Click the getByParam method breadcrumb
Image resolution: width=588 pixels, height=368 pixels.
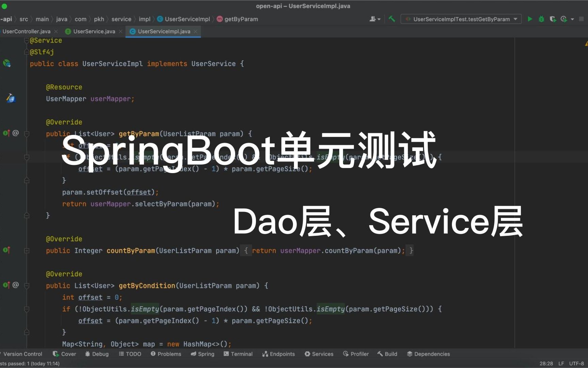[x=238, y=19]
